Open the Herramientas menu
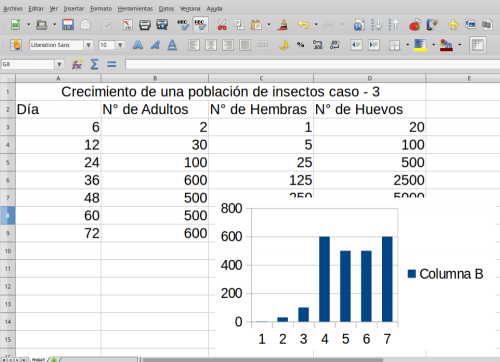Viewport: 500px width, 362px height. [x=135, y=8]
